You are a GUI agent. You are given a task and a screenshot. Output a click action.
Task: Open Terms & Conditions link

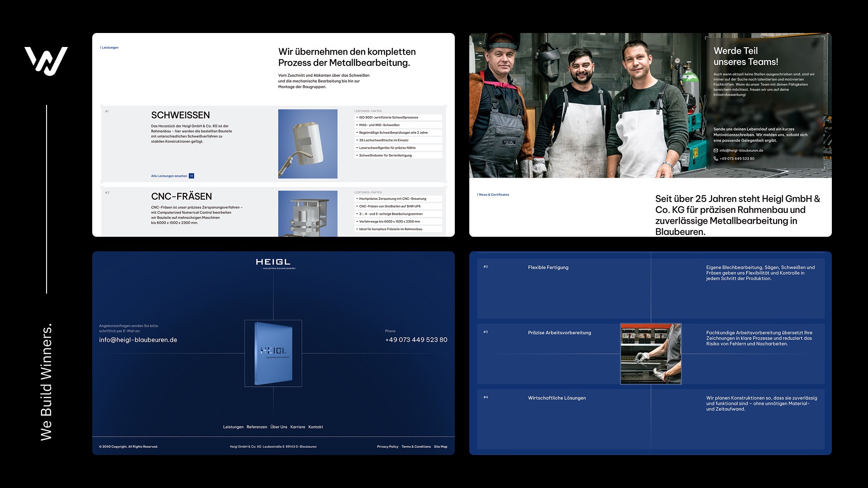point(416,446)
